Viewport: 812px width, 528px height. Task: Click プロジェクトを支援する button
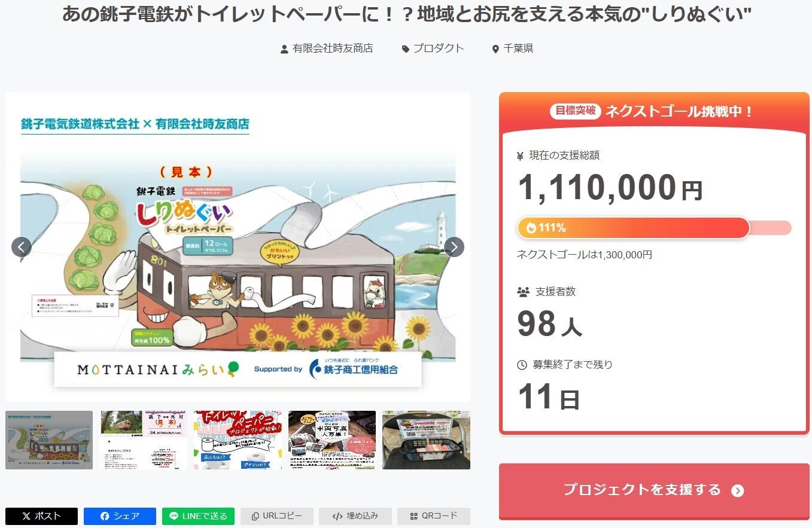[x=654, y=490]
